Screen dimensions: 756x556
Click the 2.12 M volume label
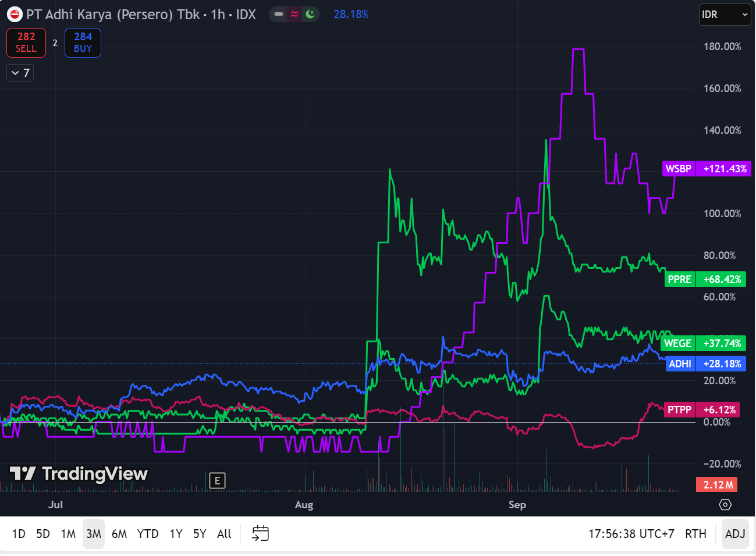click(x=718, y=484)
